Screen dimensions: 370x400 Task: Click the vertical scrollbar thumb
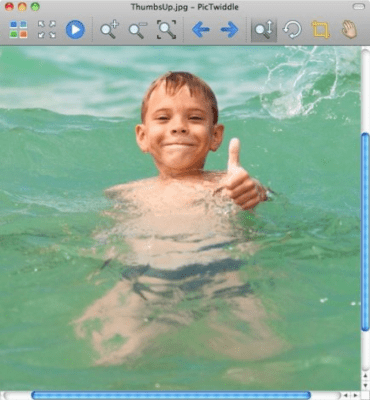coord(365,232)
